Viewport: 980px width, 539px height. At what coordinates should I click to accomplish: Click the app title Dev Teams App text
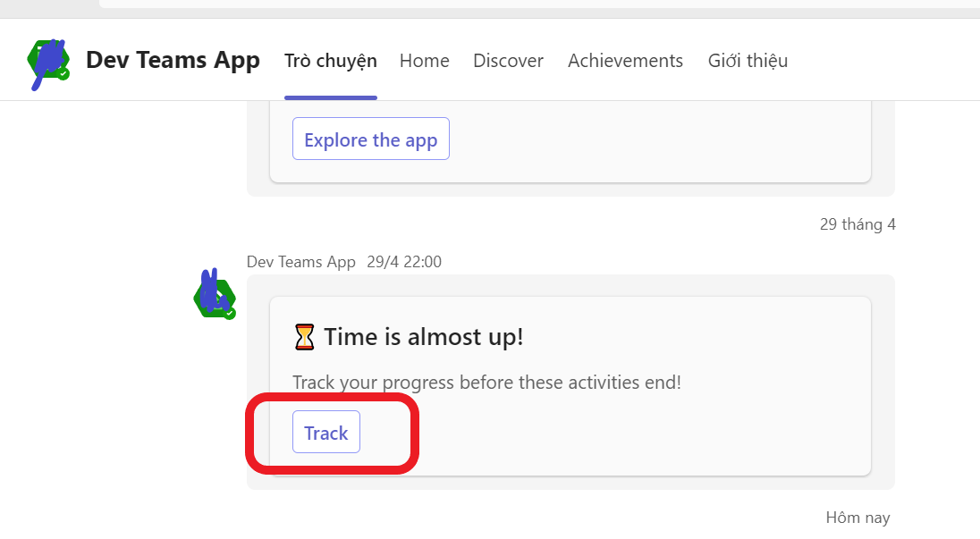click(173, 60)
